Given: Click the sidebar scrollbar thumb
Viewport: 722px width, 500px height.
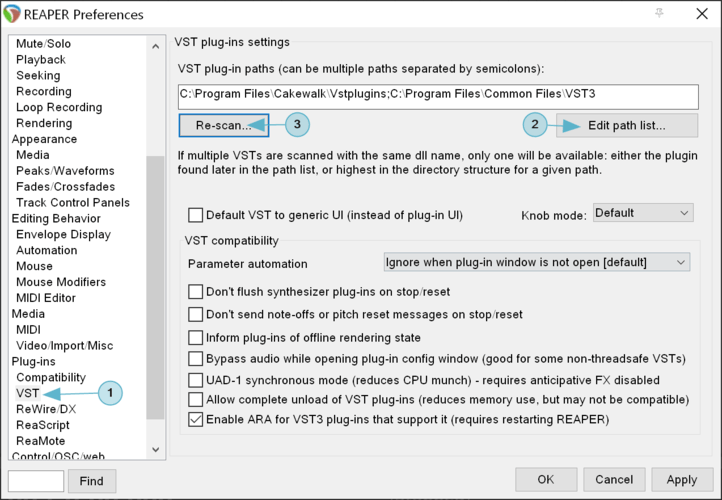Looking at the screenshot, I should click(156, 287).
